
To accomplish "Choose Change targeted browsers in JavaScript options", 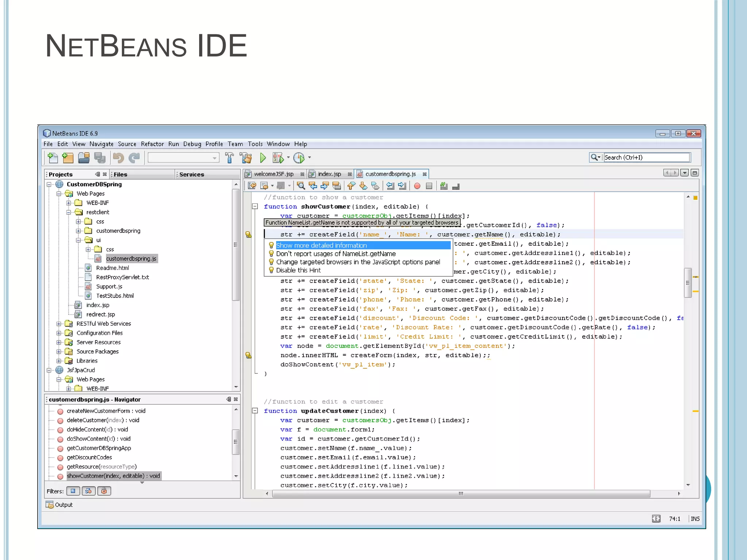I will click(x=358, y=262).
